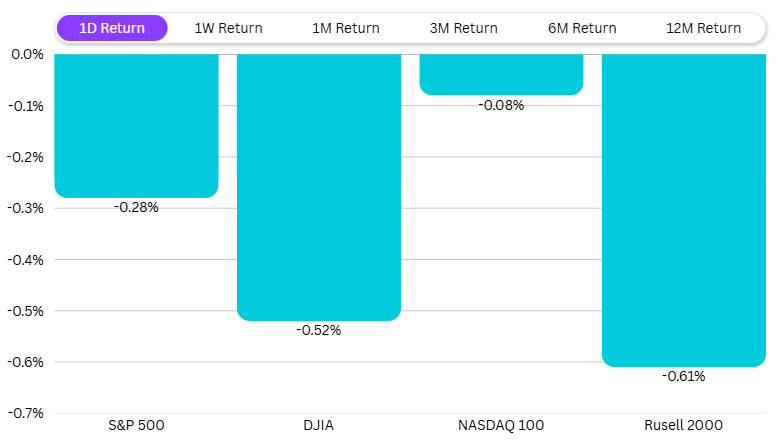The width and height of the screenshot is (778, 446).
Task: Click the DJIA axis label
Action: pos(319,425)
